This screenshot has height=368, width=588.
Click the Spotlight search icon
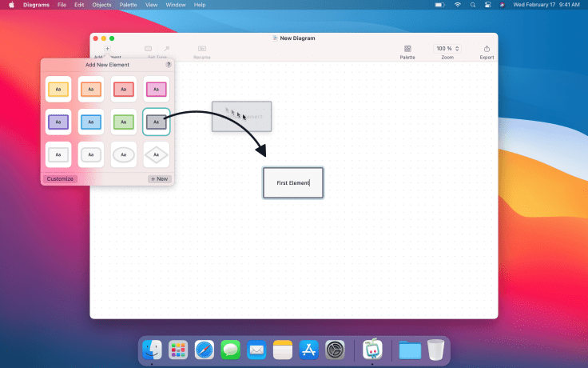click(473, 5)
